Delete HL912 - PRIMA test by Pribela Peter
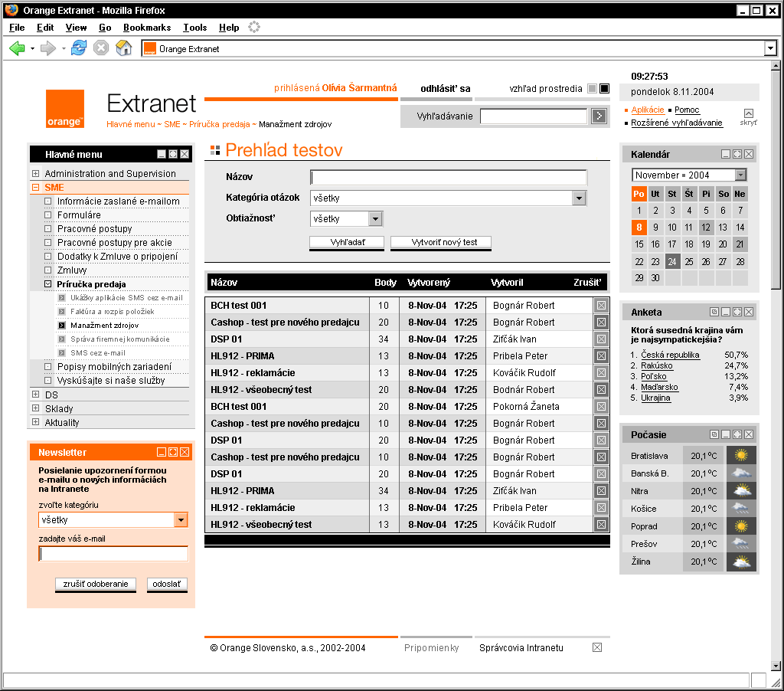The width and height of the screenshot is (784, 691). pos(602,356)
